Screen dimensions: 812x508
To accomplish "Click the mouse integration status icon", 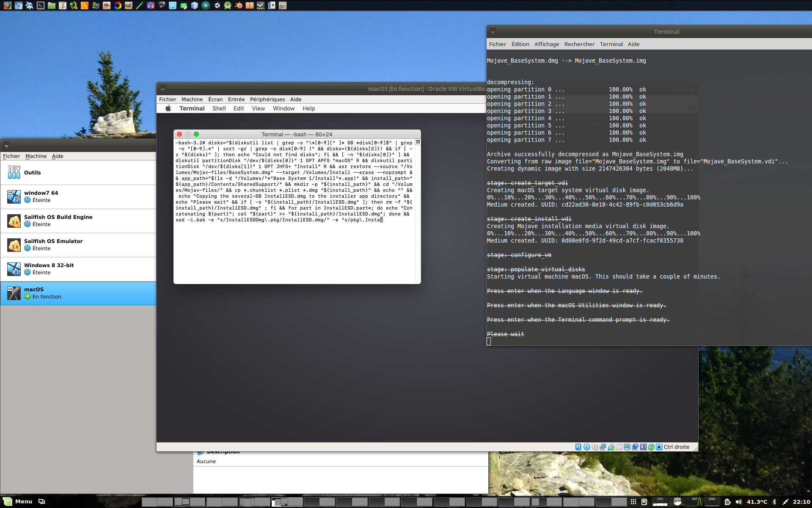I will click(651, 447).
